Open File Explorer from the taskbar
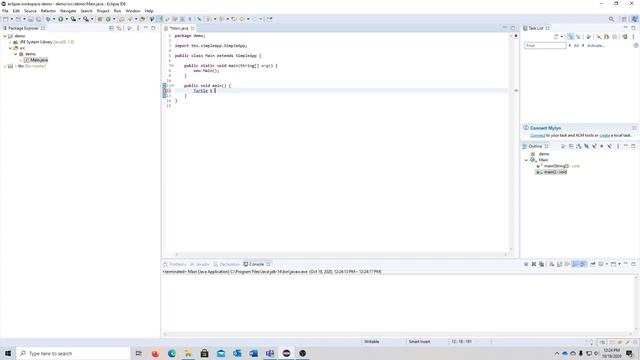Viewport: 640px width, 360px height. point(188,353)
